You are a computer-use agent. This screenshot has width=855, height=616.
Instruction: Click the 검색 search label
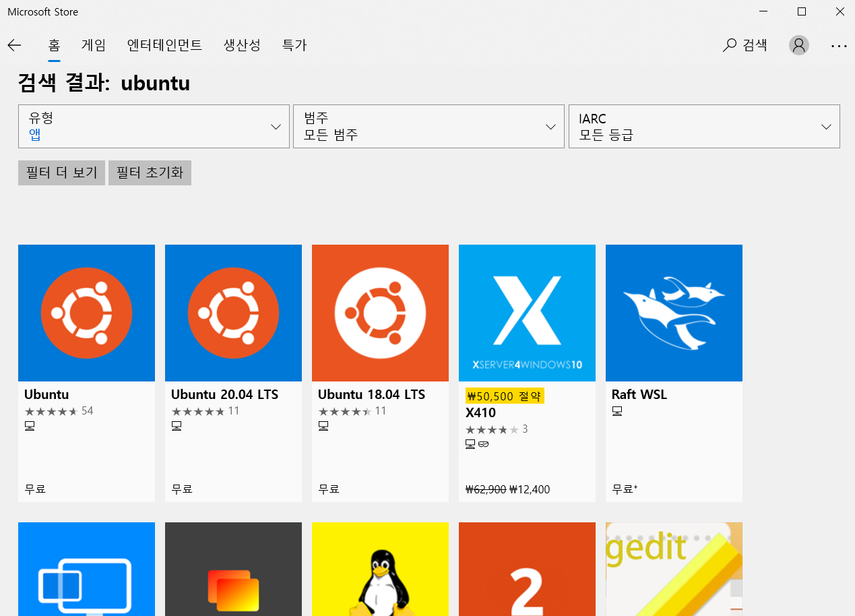click(x=755, y=45)
